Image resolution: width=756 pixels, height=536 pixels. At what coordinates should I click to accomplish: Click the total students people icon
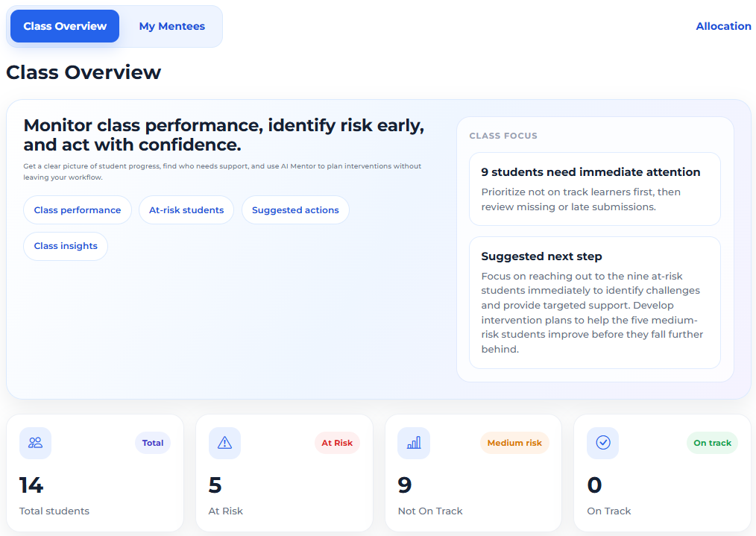pos(35,443)
